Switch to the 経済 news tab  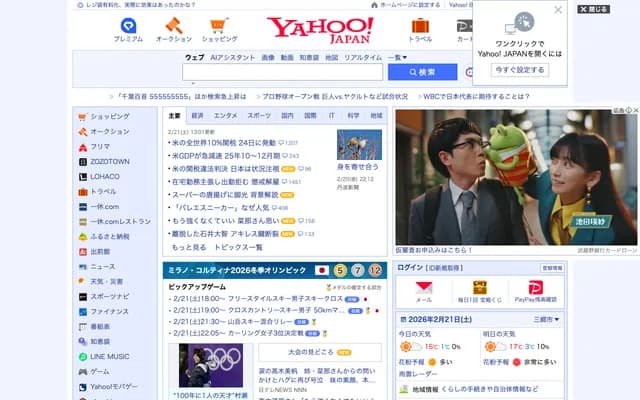198,116
